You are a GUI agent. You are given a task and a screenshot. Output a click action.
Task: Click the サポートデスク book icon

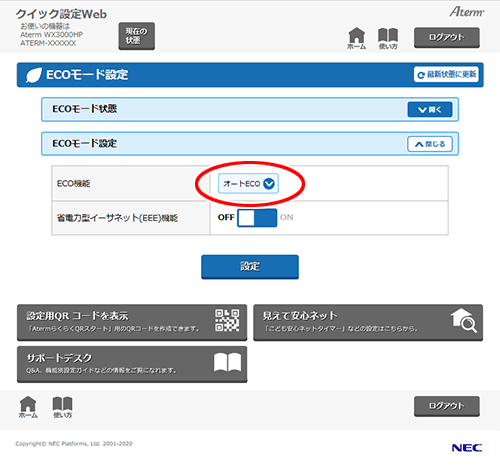(227, 362)
